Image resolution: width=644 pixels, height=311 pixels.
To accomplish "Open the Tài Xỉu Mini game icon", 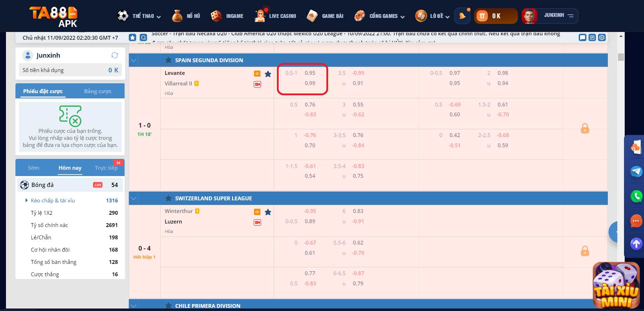I will (616, 285).
